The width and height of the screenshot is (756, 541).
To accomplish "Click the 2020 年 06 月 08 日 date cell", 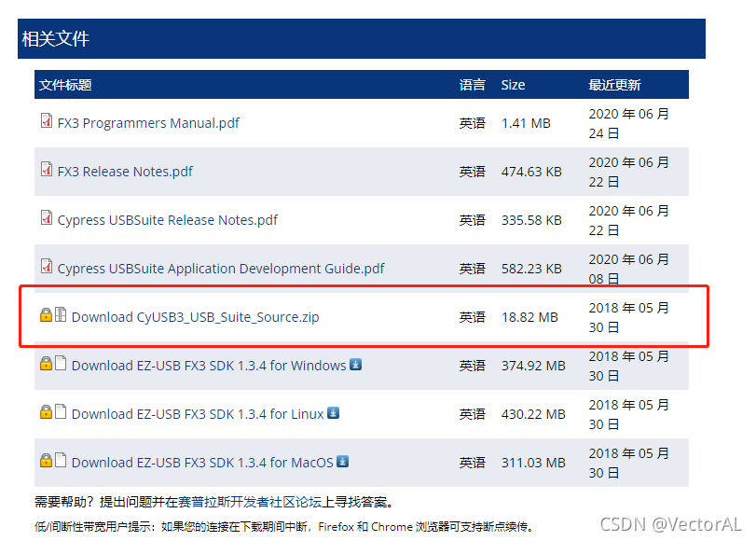I will click(x=628, y=269).
